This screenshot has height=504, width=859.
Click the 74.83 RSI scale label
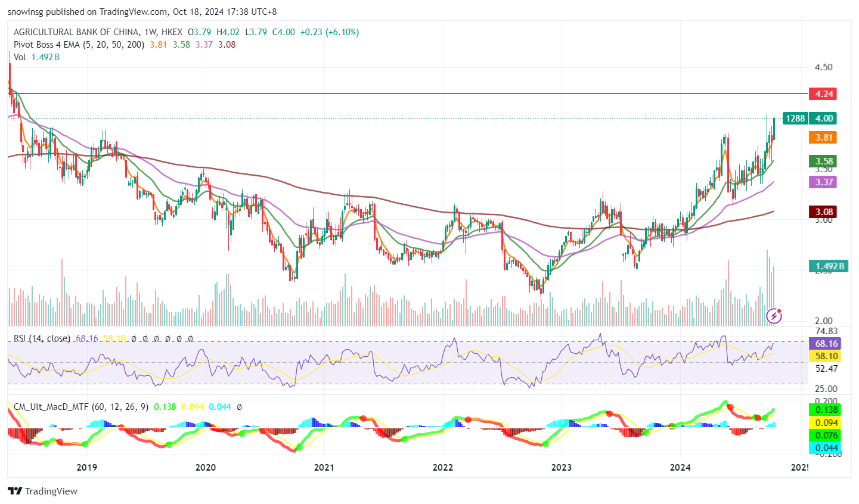826,331
